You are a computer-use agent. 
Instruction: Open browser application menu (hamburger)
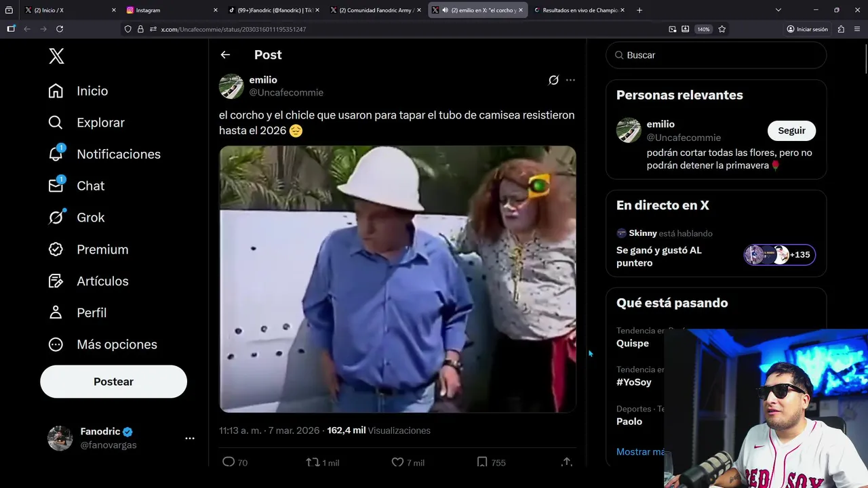click(x=857, y=29)
